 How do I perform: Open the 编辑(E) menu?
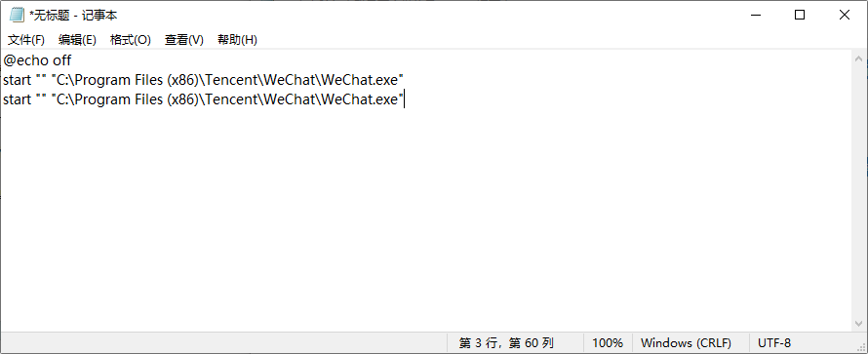[77, 40]
